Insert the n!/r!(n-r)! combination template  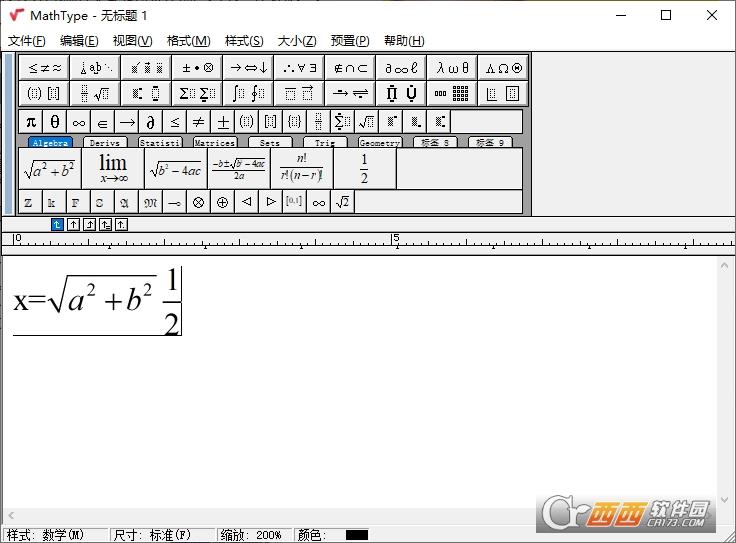tap(302, 168)
